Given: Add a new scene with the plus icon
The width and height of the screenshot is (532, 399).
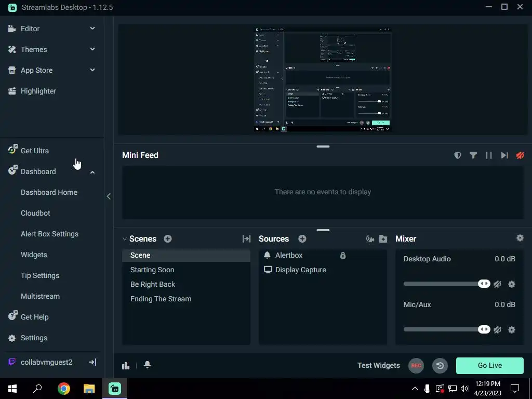Looking at the screenshot, I should [168, 239].
